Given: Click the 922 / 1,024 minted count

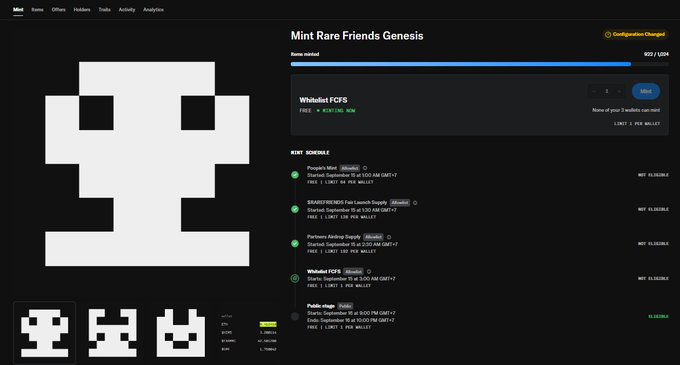Looking at the screenshot, I should 656,54.
